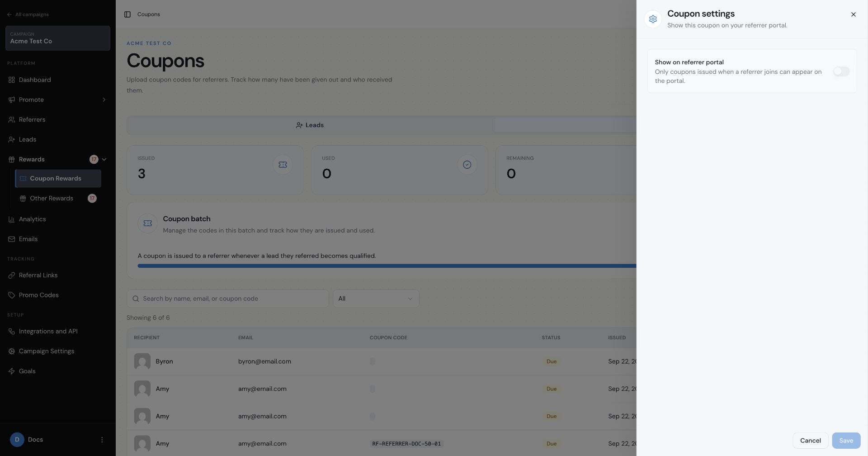Click the Campaign Settings gear icon
Image resolution: width=868 pixels, height=456 pixels.
[12, 351]
